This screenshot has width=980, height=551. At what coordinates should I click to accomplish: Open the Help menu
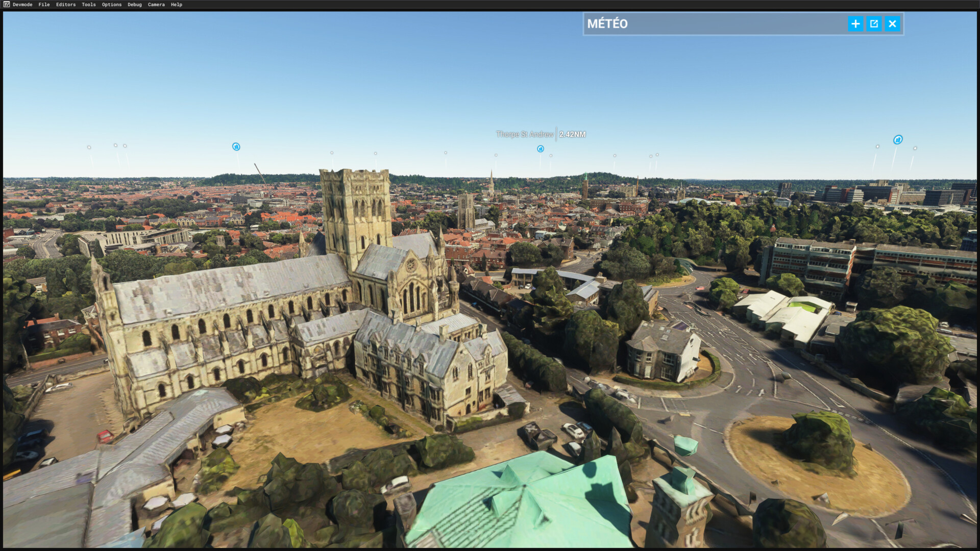pos(177,5)
